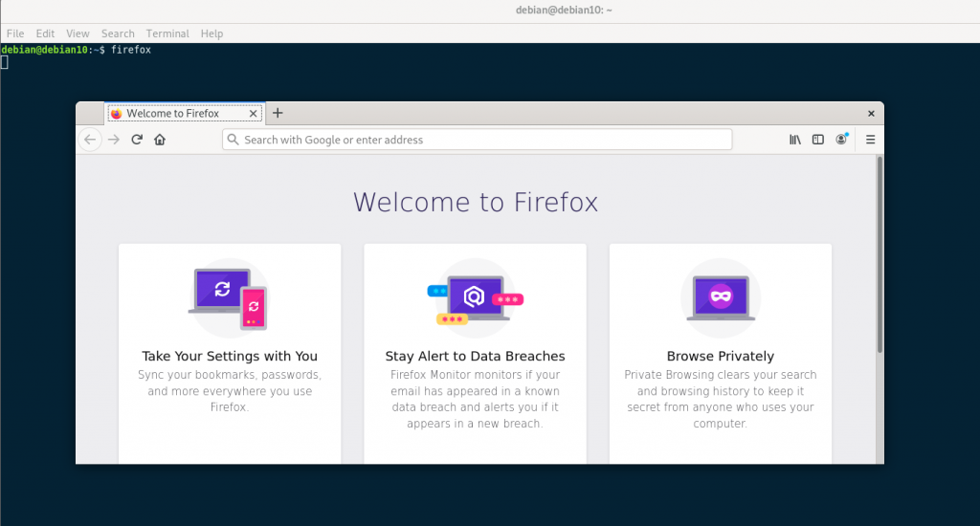Click the Firefox logo favicon on tab
This screenshot has height=526, width=980.
tap(116, 114)
